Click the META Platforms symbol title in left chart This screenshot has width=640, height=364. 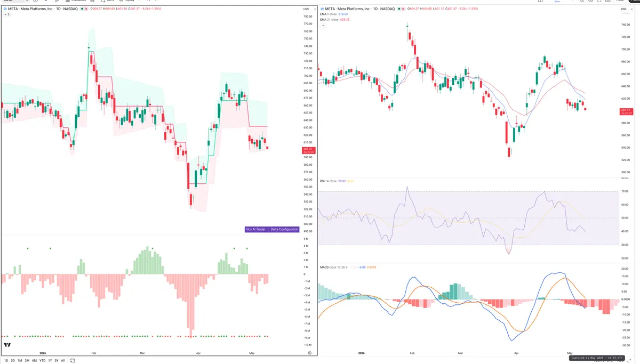coord(42,9)
